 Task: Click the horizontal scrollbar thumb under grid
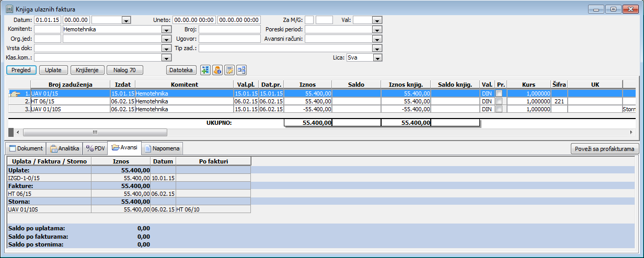[94, 133]
